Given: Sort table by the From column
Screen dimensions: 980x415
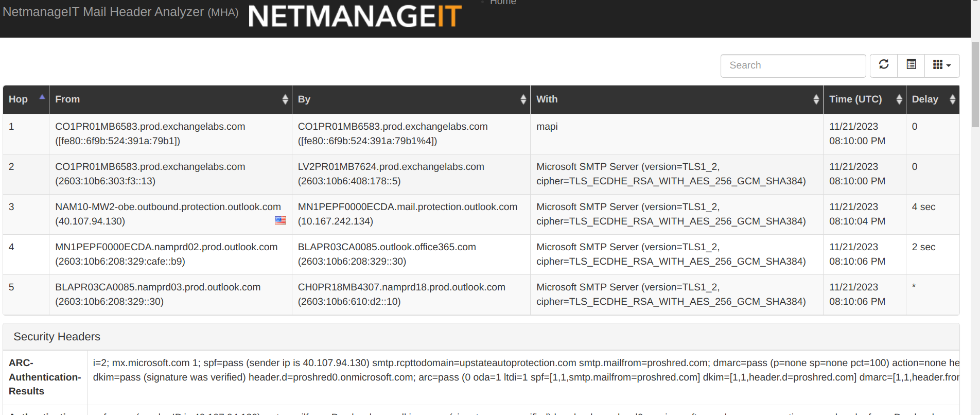Looking at the screenshot, I should pyautogui.click(x=285, y=99).
